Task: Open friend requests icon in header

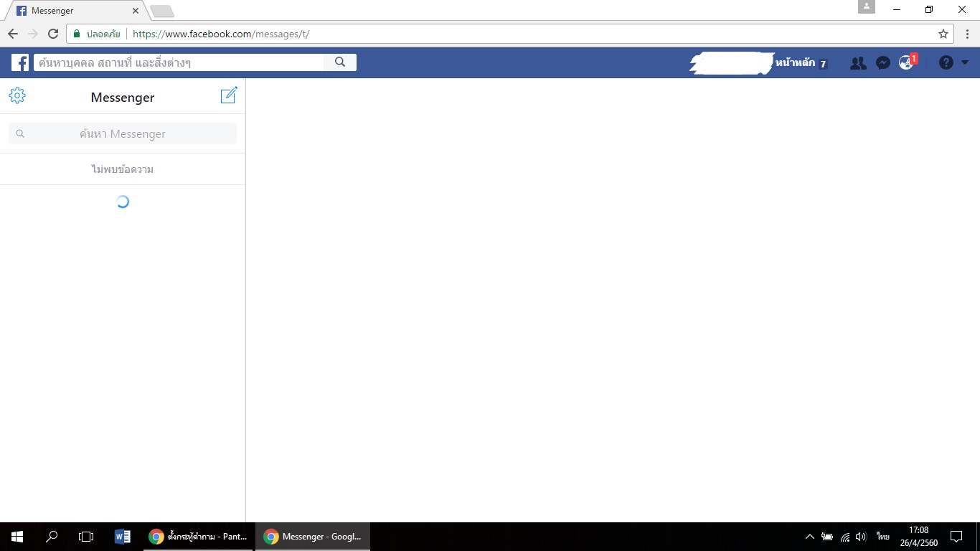Action: (858, 63)
